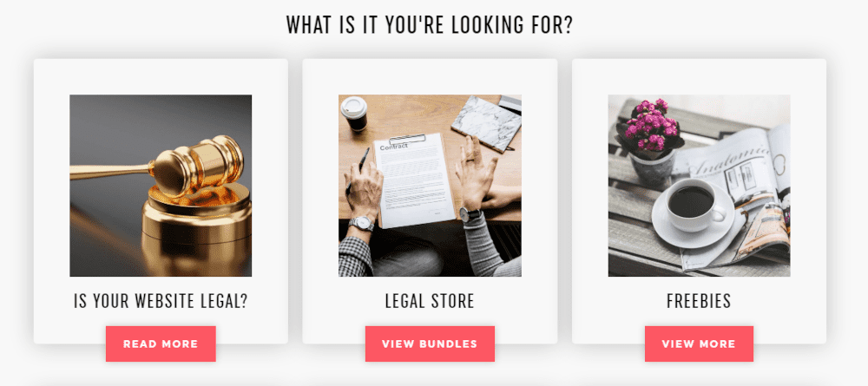Open the coffee and magazine photo
This screenshot has width=868, height=386.
pyautogui.click(x=699, y=186)
